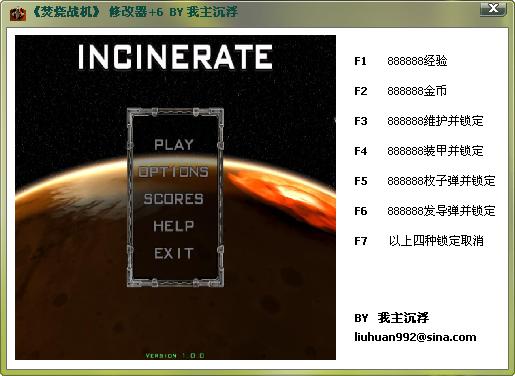Click the 888888枚子弹并锁定 bullets text
Screen dimensions: 515x376
441,181
